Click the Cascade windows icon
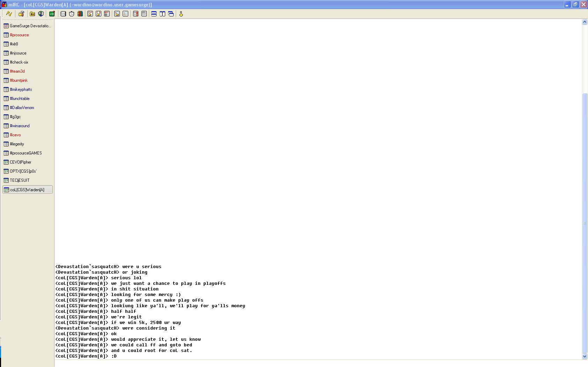The height and width of the screenshot is (367, 588). [171, 14]
